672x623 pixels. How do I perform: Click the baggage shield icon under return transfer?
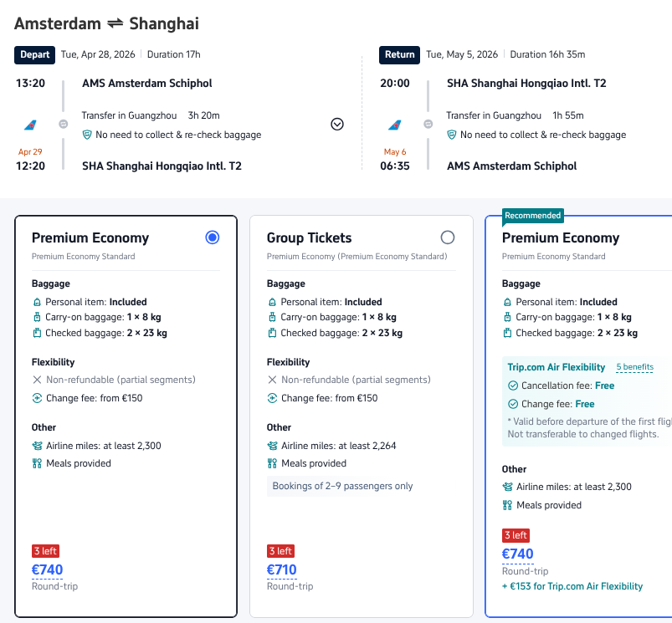[x=452, y=135]
